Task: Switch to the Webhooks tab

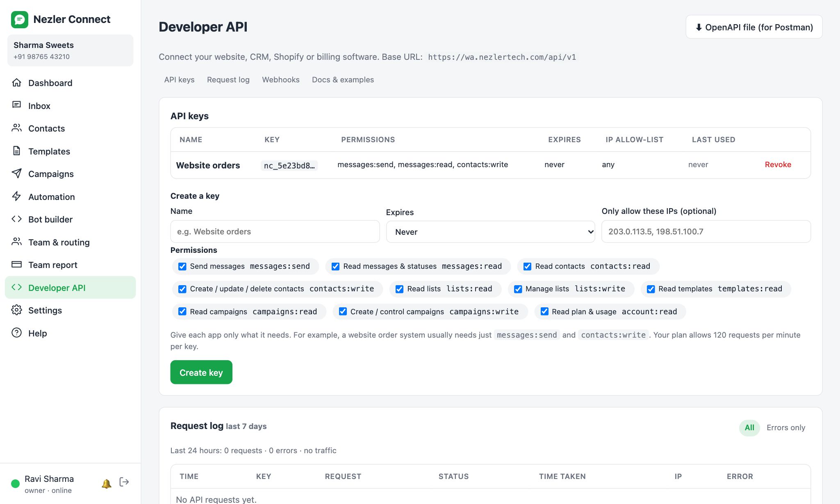Action: pyautogui.click(x=281, y=79)
